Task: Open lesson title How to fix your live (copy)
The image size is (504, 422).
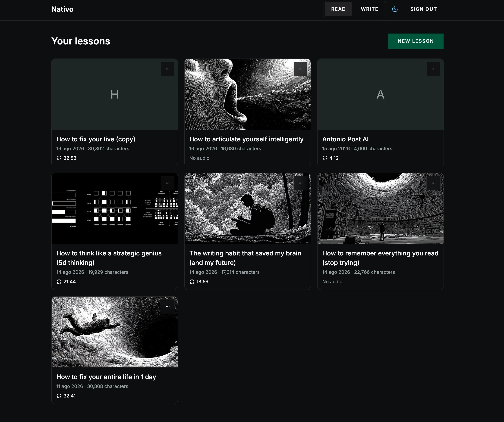Action: (x=96, y=139)
